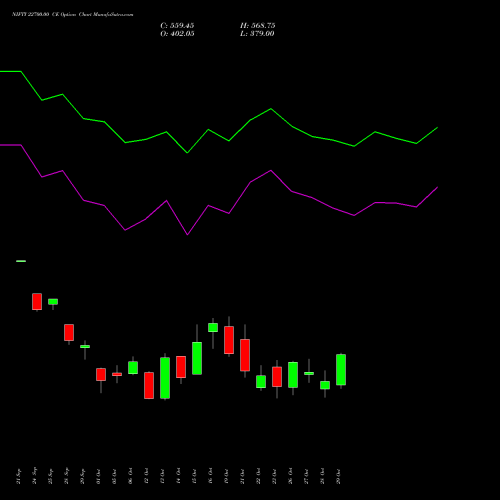Screen dimensions: 500x500
Task: Select the green candlestick for 16 Oct
Action: click(x=213, y=327)
